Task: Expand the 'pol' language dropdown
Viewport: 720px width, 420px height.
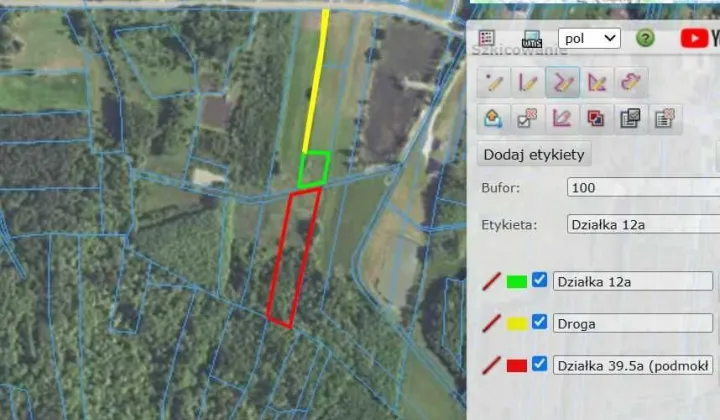Action: coord(589,39)
